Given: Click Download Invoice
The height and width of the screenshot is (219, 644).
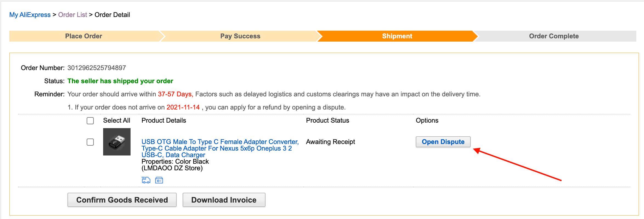Looking at the screenshot, I should point(224,200).
